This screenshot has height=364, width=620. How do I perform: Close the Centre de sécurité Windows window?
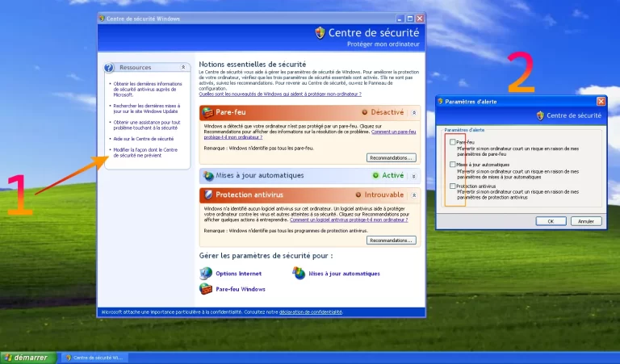[x=420, y=19]
